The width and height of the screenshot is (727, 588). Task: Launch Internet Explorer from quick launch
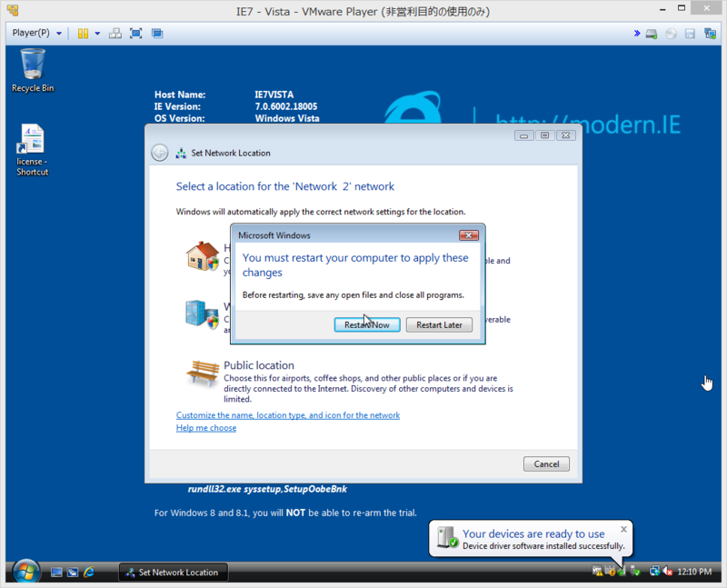coord(89,573)
